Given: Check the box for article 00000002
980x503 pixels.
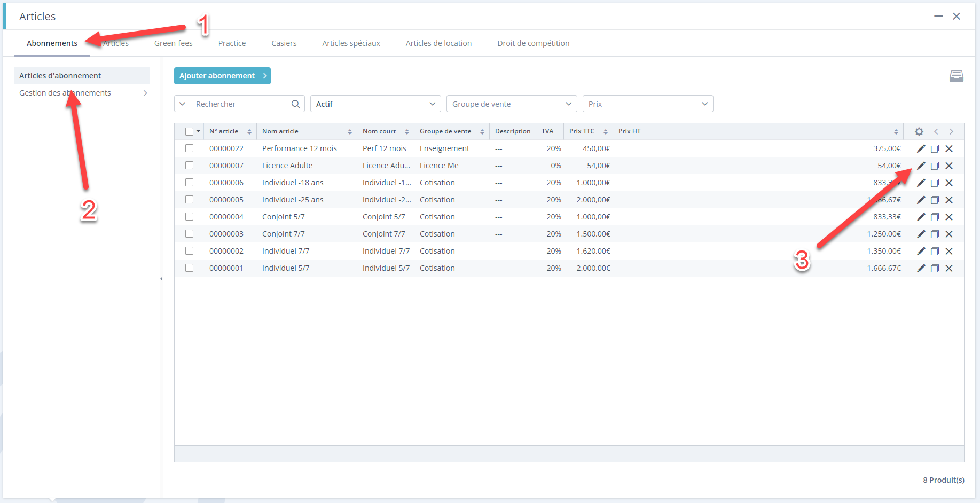Looking at the screenshot, I should [189, 251].
